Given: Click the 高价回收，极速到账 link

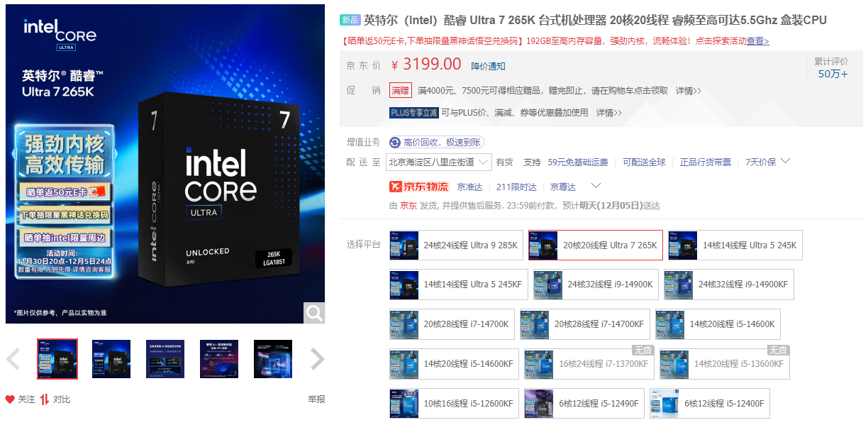Looking at the screenshot, I should (443, 143).
